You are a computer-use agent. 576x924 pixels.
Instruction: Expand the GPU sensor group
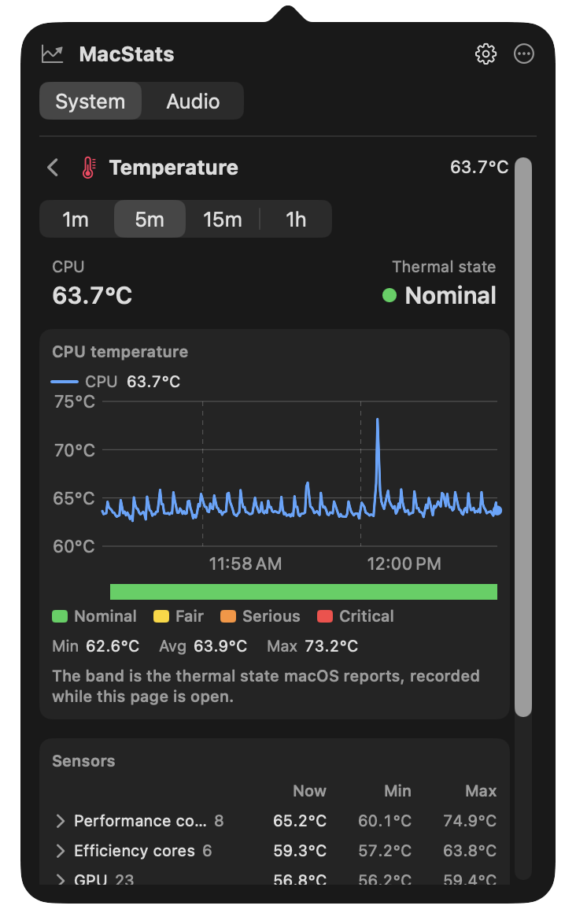60,881
